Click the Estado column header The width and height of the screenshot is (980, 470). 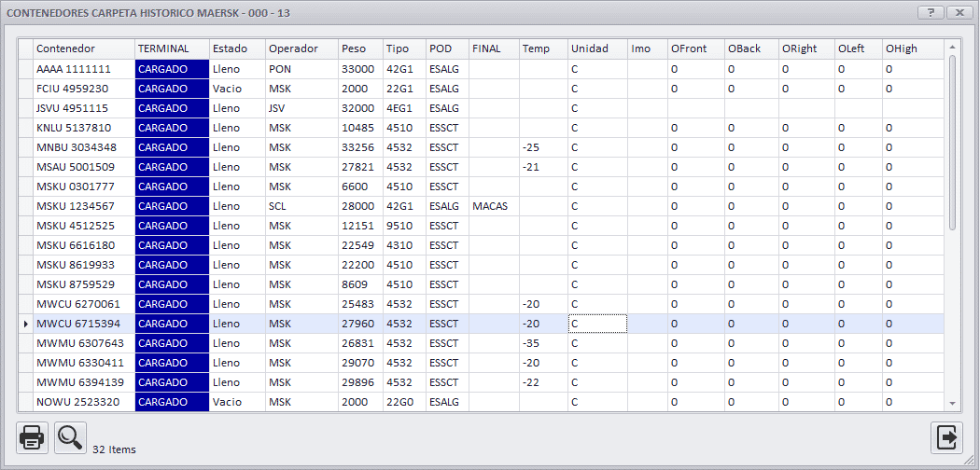point(237,48)
